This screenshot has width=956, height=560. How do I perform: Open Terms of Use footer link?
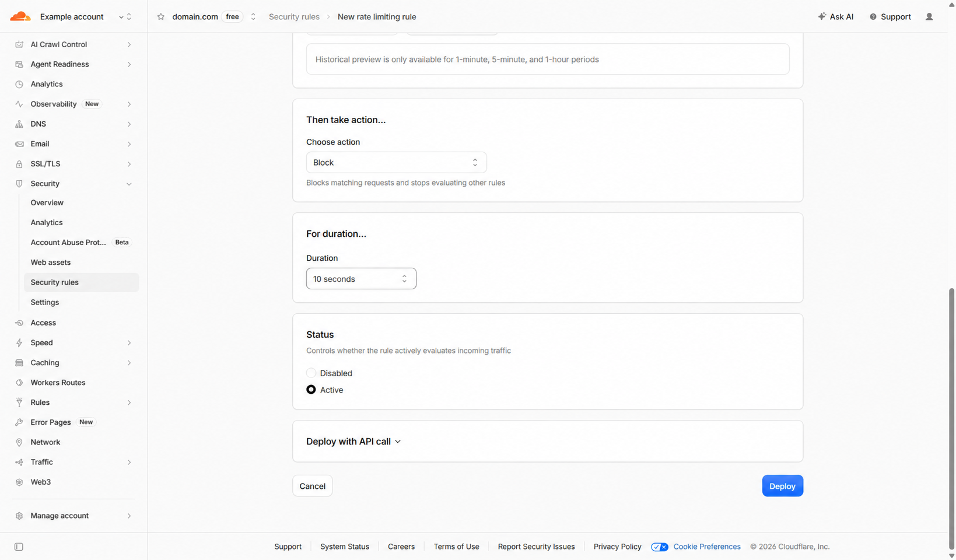456,547
